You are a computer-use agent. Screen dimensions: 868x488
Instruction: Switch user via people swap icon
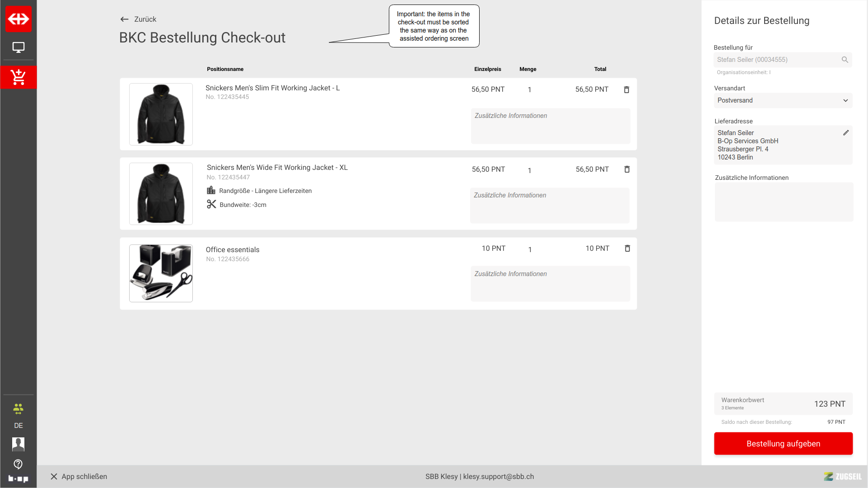click(18, 409)
